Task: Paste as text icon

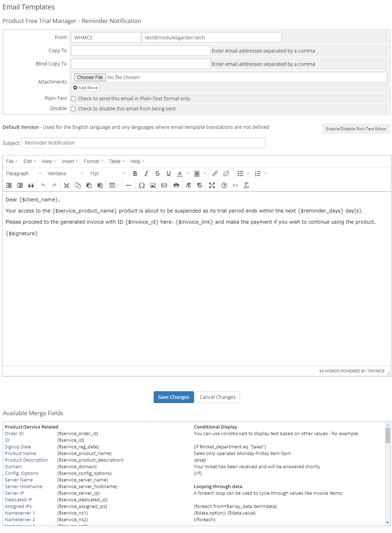Action: coord(100,185)
